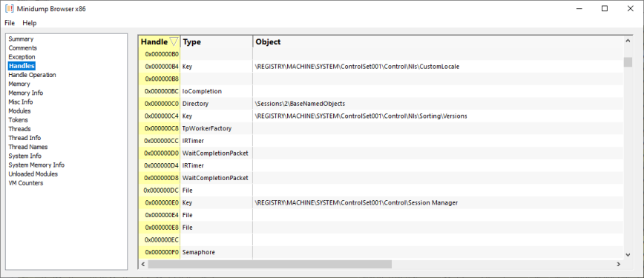Select handle 0x000000B0 row
Screen dimensions: 644x278
coord(381,54)
